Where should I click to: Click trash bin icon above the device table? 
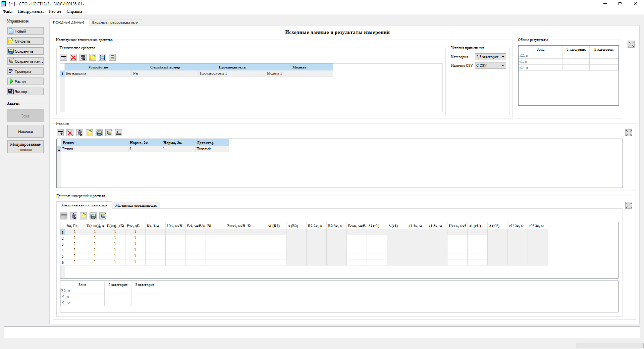(83, 57)
